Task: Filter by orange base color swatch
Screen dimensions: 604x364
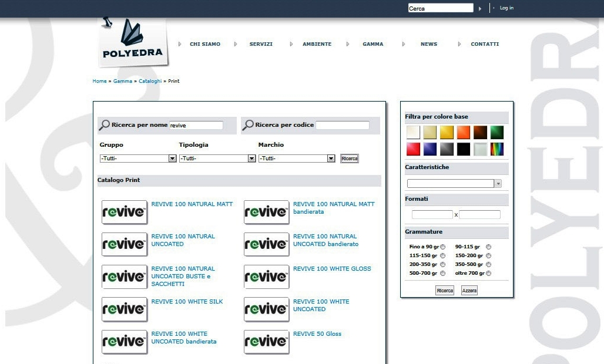Action: click(464, 132)
